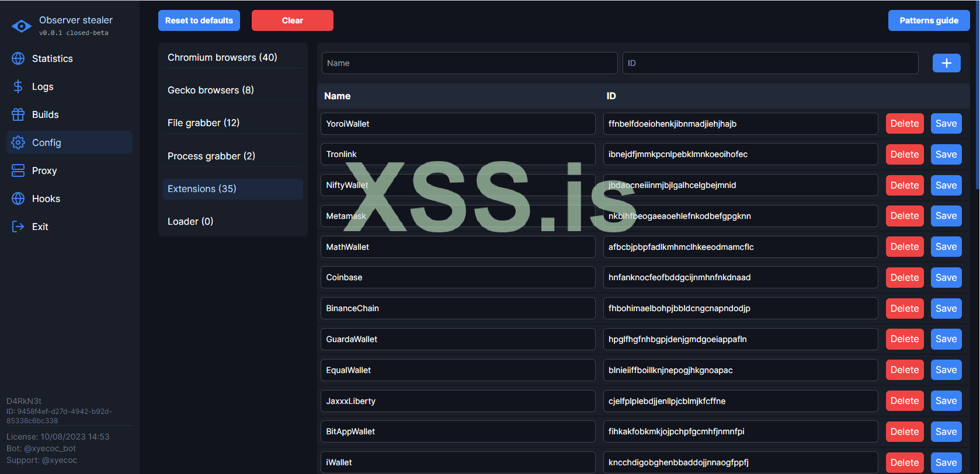
Task: Delete the Coinbase entry
Action: point(905,278)
